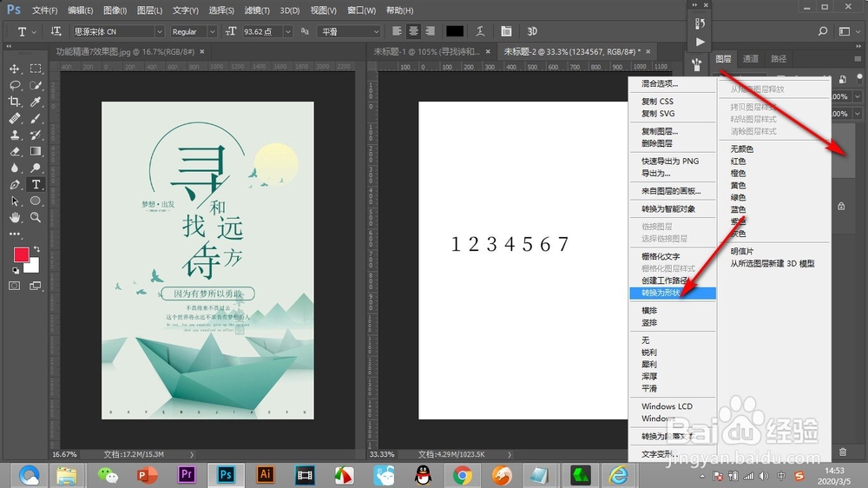The width and height of the screenshot is (868, 488).
Task: Open the 图层(L) menu
Action: [x=149, y=10]
